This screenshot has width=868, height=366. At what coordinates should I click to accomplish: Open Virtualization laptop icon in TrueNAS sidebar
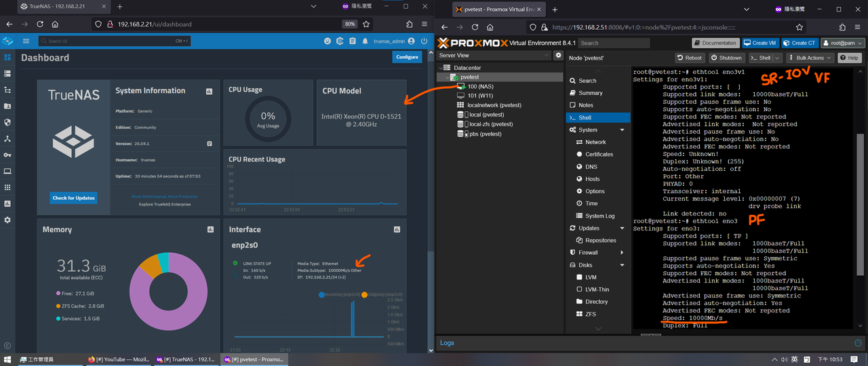7,171
